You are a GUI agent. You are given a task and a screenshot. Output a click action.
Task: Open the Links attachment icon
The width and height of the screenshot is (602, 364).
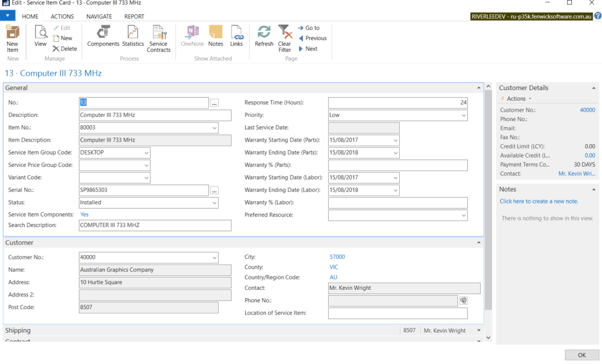236,36
